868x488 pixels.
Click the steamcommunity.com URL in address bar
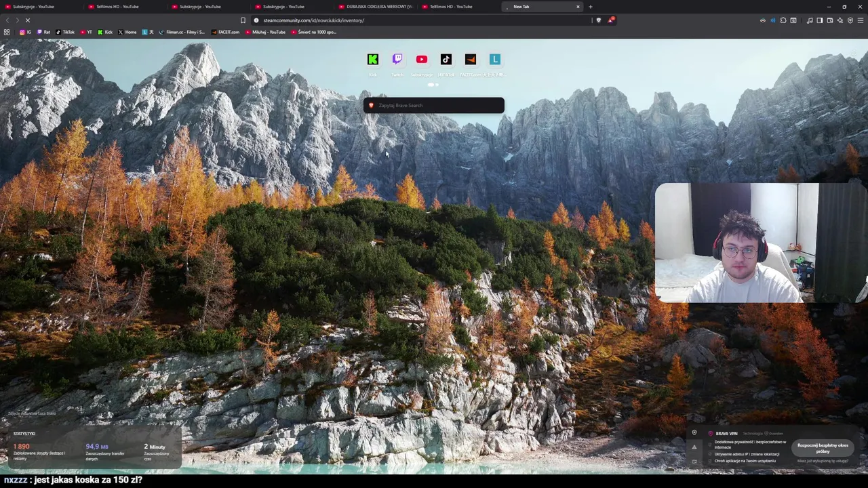tap(314, 20)
